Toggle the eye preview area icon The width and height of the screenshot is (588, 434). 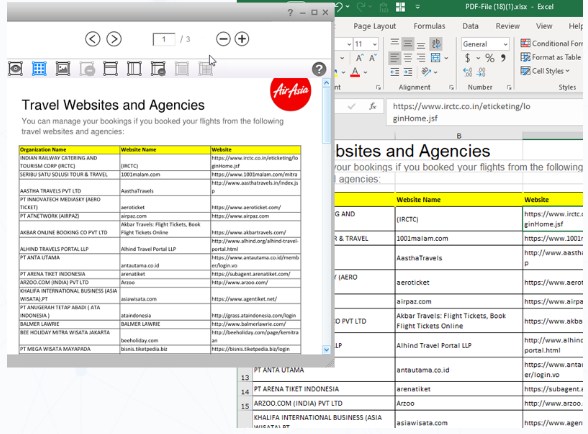click(x=15, y=69)
